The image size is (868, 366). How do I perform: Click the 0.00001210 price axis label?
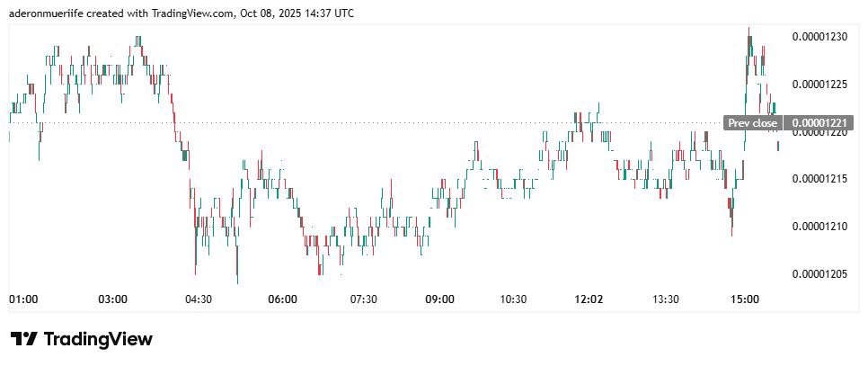coord(819,227)
